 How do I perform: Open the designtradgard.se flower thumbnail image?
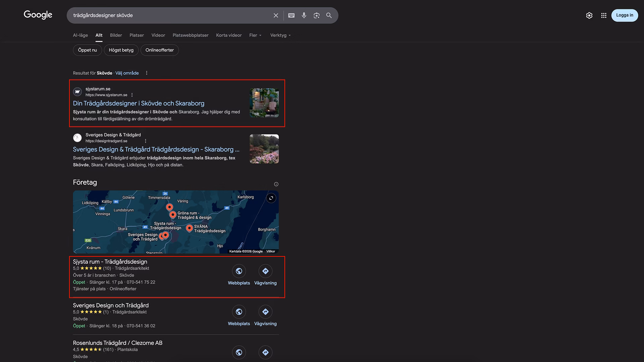[x=264, y=149]
